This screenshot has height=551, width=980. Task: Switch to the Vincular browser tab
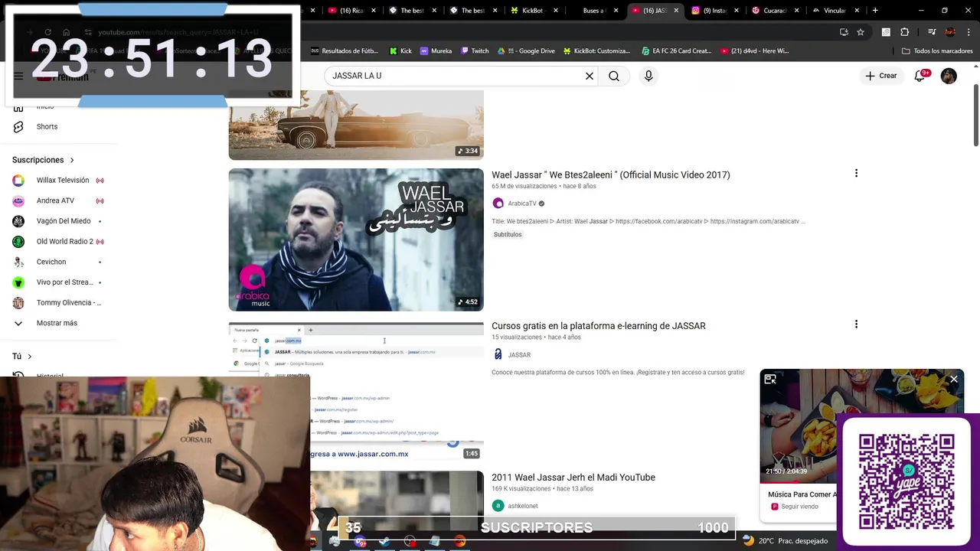pyautogui.click(x=837, y=11)
